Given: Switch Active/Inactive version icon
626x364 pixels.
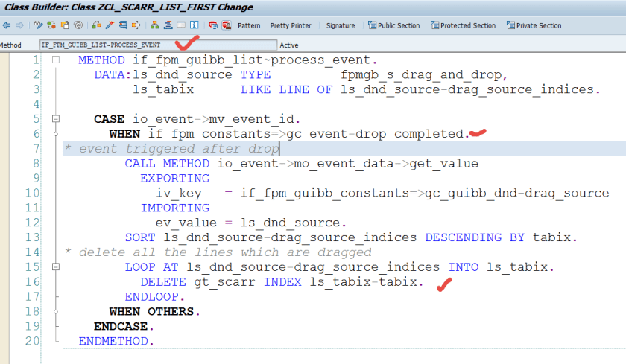Looking at the screenshot, I should tap(51, 25).
